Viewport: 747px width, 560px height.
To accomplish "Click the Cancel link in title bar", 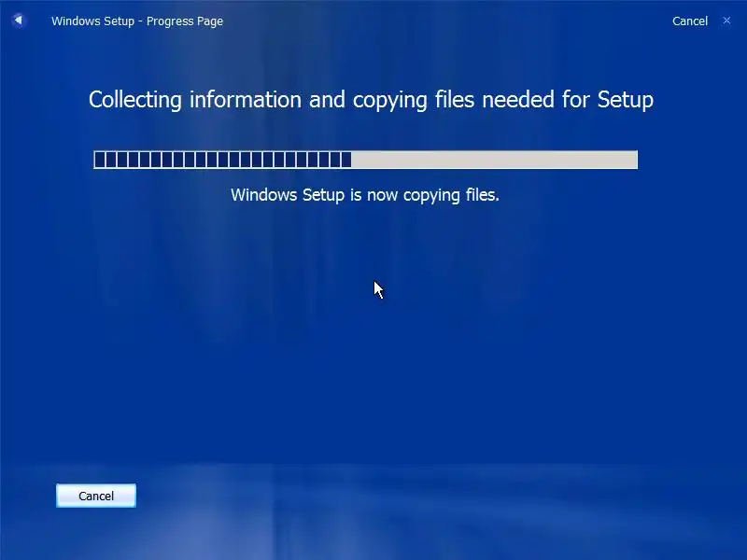I will pos(689,21).
